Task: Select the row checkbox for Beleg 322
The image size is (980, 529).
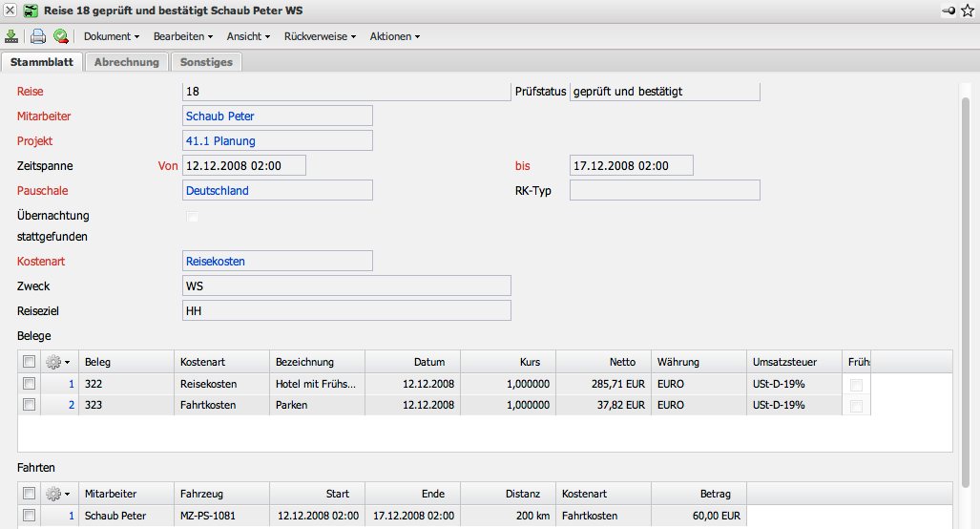Action: 30,384
